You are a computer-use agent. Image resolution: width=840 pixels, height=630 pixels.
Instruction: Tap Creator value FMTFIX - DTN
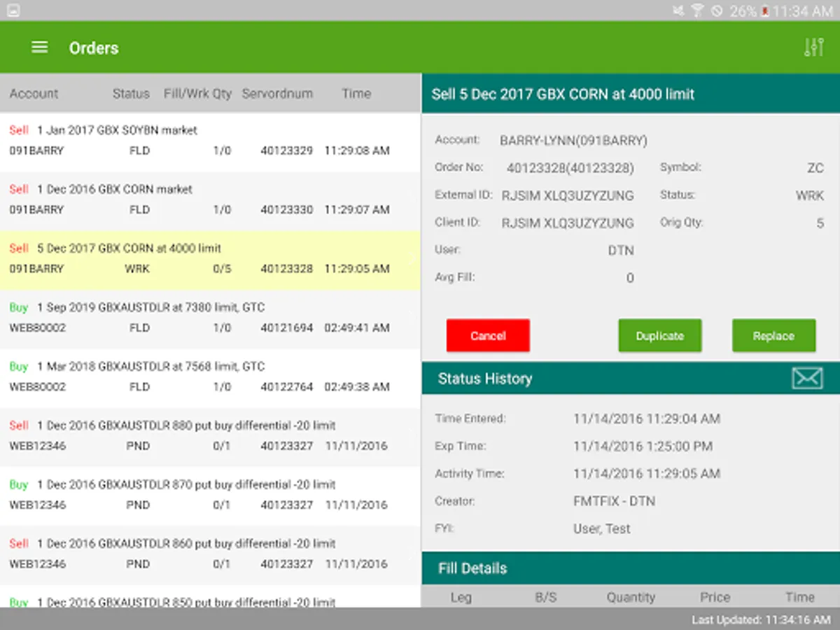pyautogui.click(x=614, y=501)
